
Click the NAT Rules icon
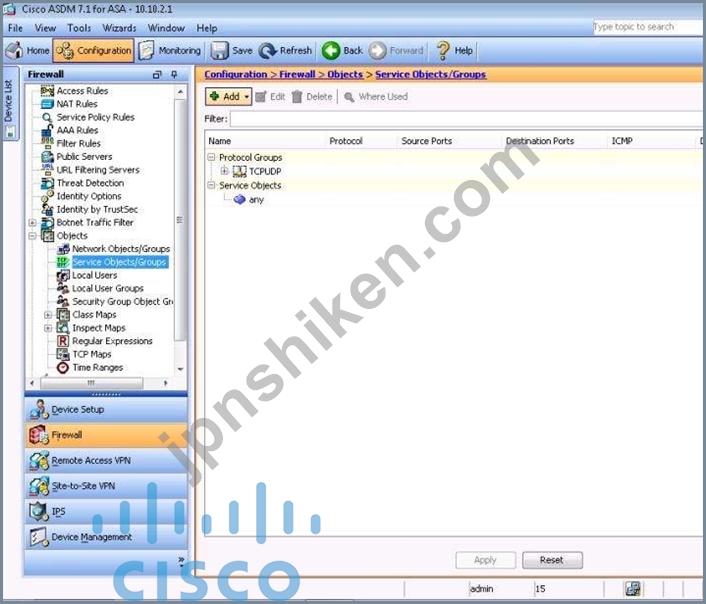coord(47,104)
